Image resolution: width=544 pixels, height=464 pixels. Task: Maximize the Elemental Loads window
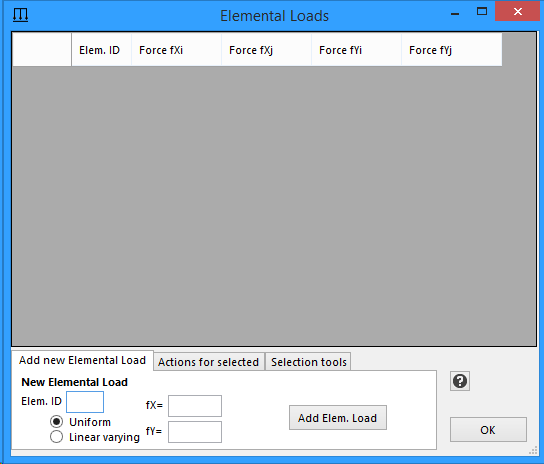click(x=482, y=11)
